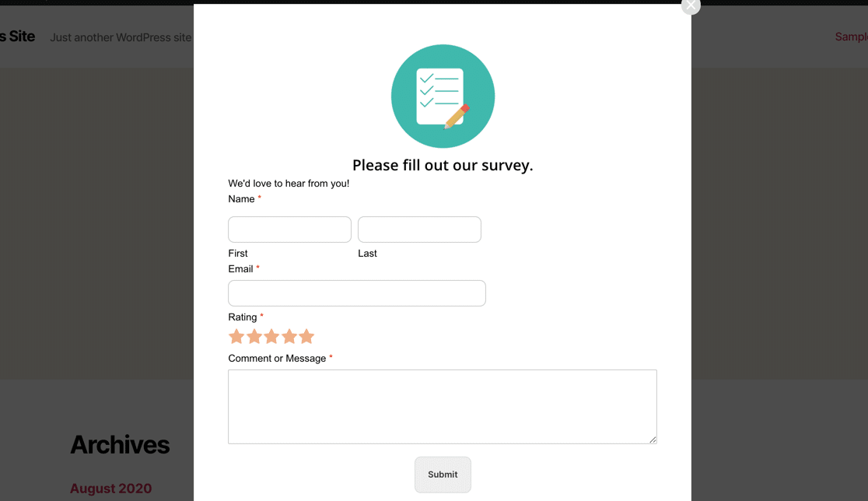The image size is (868, 501).
Task: Open the August 2020 archive link
Action: click(x=110, y=489)
